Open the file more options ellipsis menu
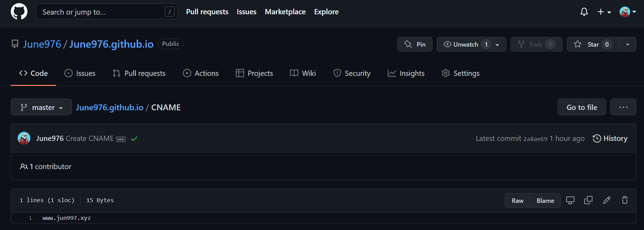The image size is (644, 230). [623, 107]
